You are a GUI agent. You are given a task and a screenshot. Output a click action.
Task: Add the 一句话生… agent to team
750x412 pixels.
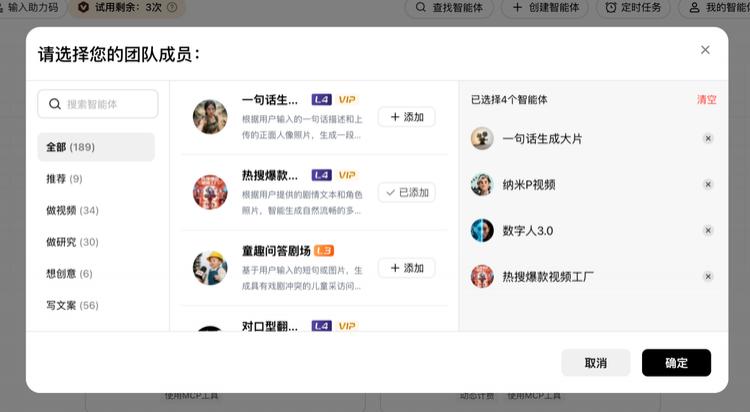[406, 117]
